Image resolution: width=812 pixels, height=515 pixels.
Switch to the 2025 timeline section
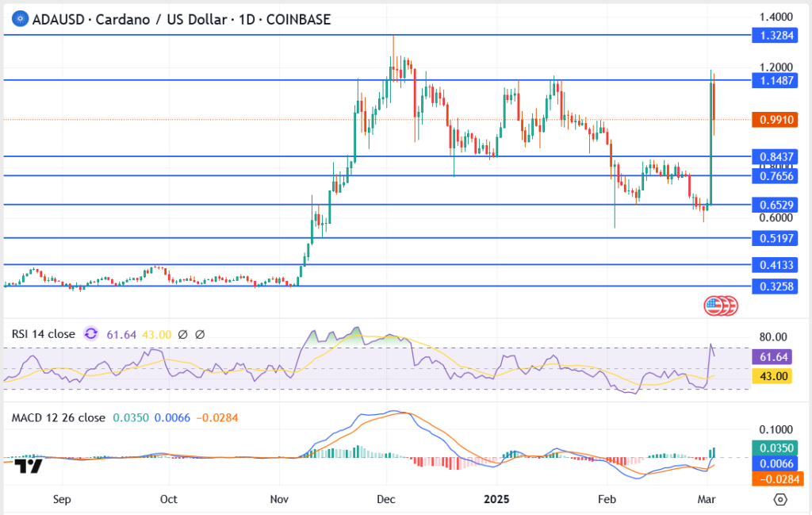497,499
